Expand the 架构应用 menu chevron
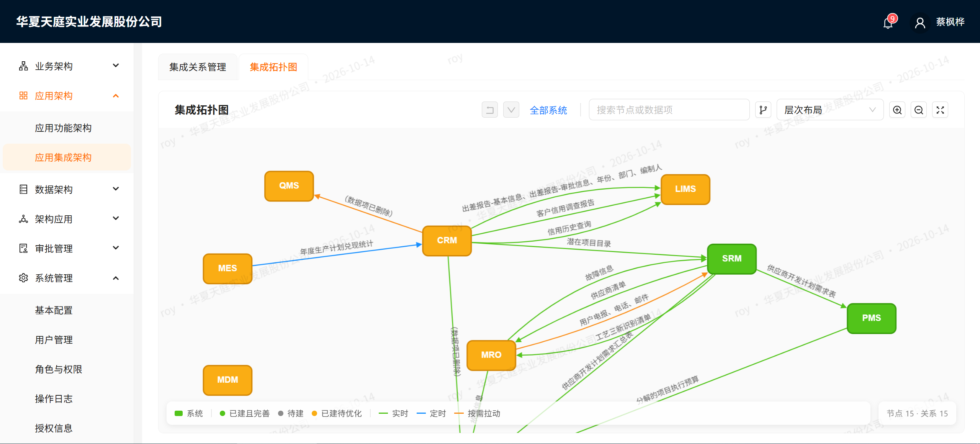 tap(116, 218)
